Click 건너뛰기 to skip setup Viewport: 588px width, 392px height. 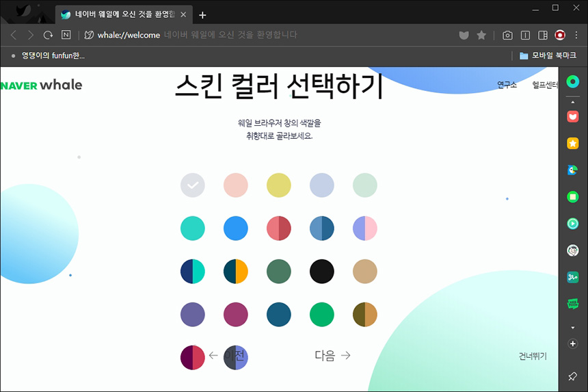click(533, 356)
